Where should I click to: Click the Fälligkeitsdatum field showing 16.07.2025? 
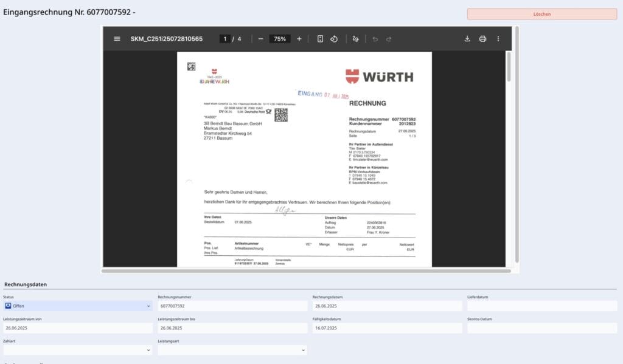388,328
